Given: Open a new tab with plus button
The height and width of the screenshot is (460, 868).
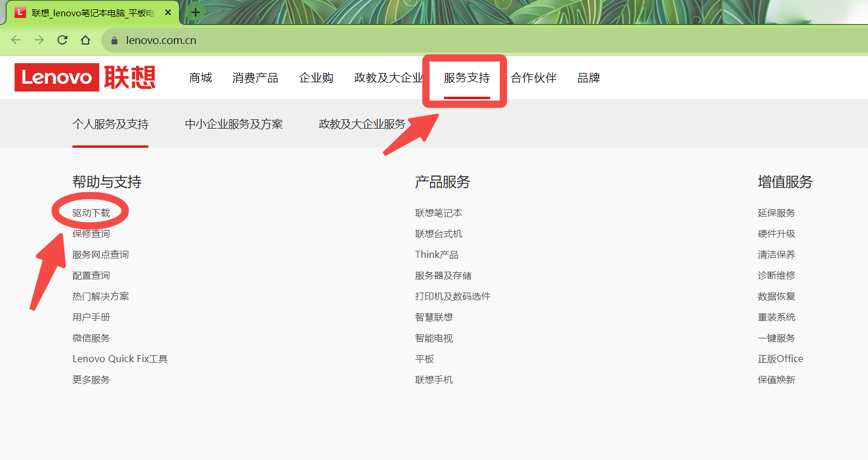Looking at the screenshot, I should (x=196, y=12).
